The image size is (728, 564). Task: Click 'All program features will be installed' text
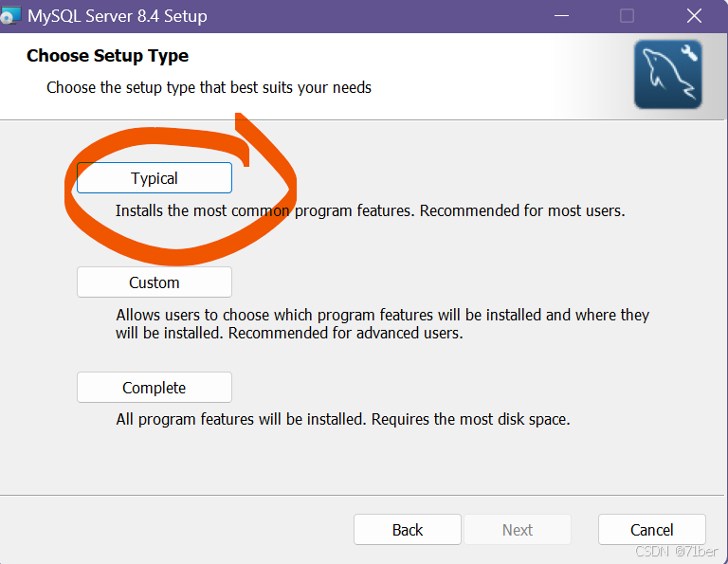click(x=342, y=419)
